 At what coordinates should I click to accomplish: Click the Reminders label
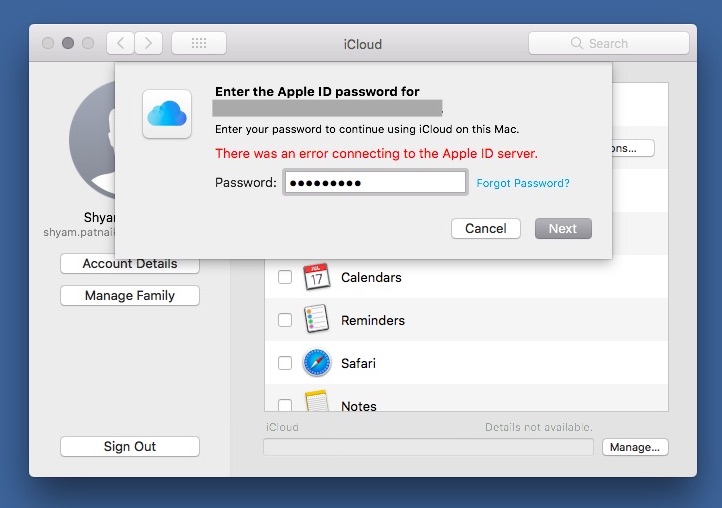pos(373,321)
